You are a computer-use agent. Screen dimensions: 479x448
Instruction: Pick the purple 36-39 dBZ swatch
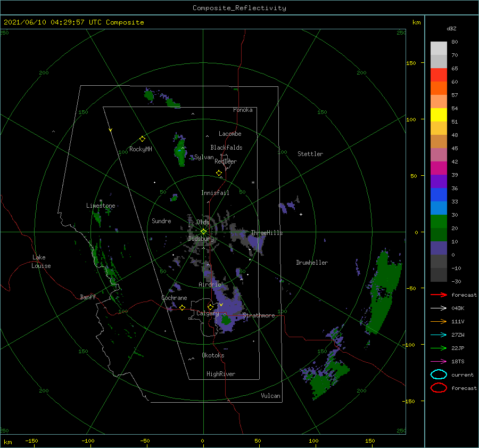439,181
